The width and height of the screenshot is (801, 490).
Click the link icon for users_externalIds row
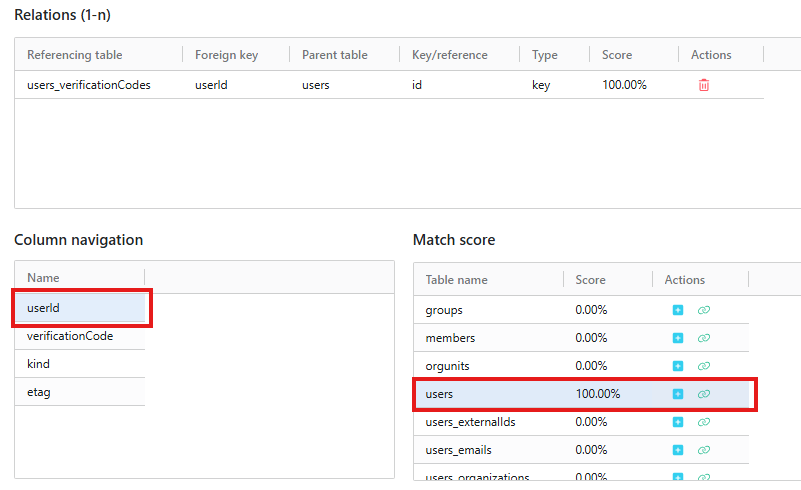pyautogui.click(x=703, y=422)
